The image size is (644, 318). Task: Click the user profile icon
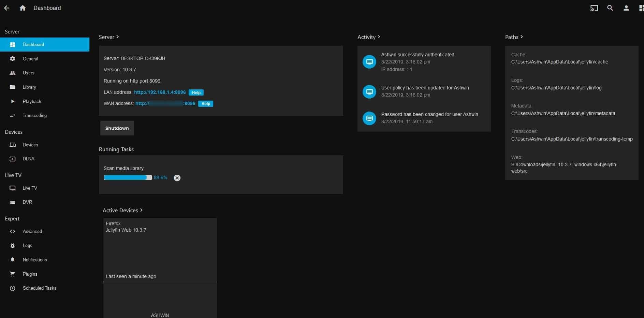[626, 8]
